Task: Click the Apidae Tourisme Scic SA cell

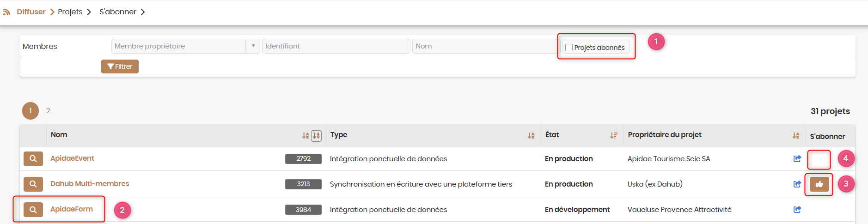Action: (669, 158)
